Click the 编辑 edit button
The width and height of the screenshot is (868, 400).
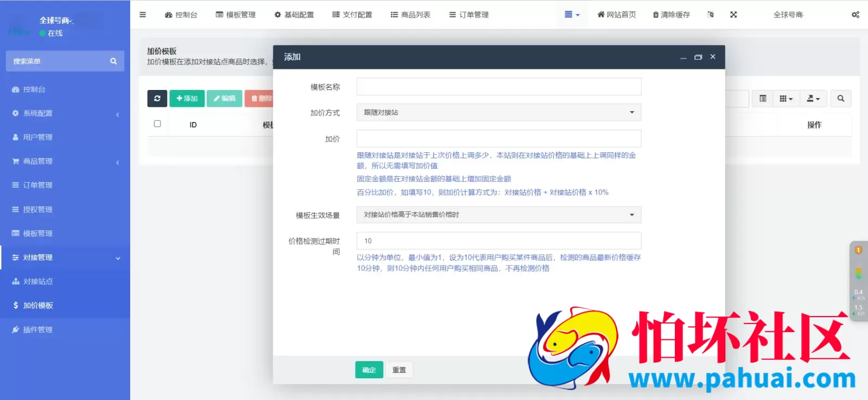[x=225, y=98]
